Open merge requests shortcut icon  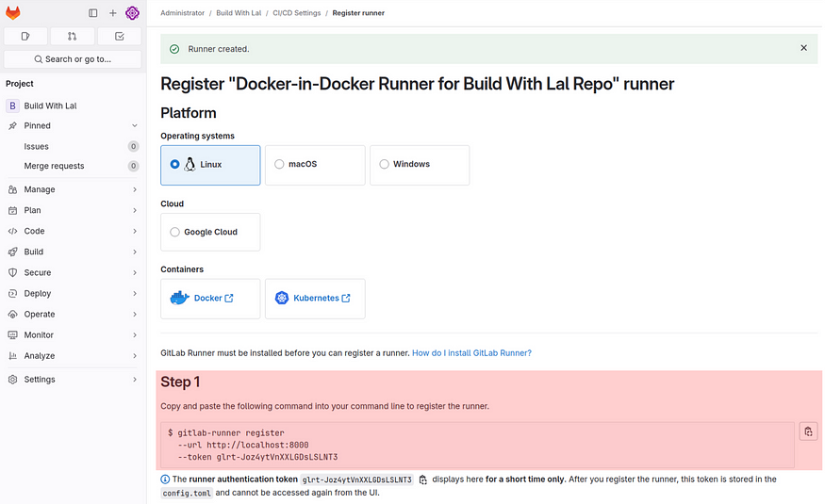(x=72, y=36)
